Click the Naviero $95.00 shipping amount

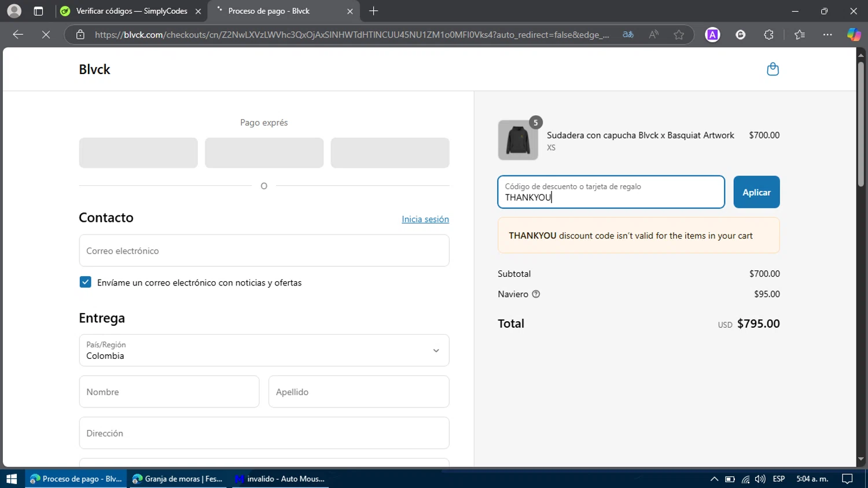point(767,294)
